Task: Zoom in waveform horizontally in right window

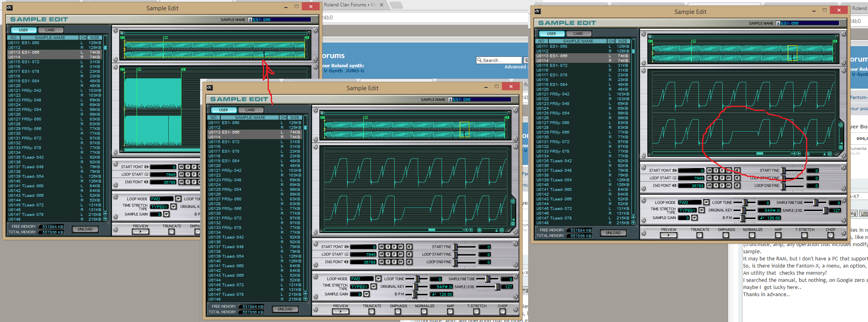Action: point(829,153)
